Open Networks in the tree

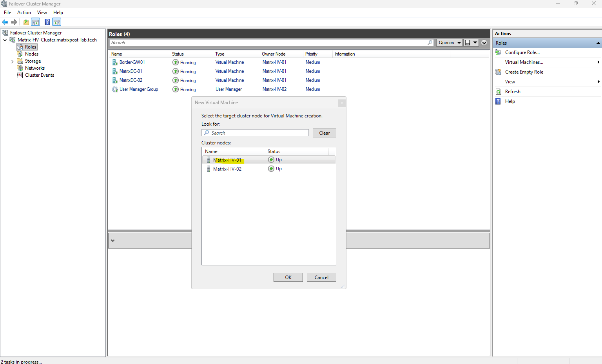tap(35, 68)
